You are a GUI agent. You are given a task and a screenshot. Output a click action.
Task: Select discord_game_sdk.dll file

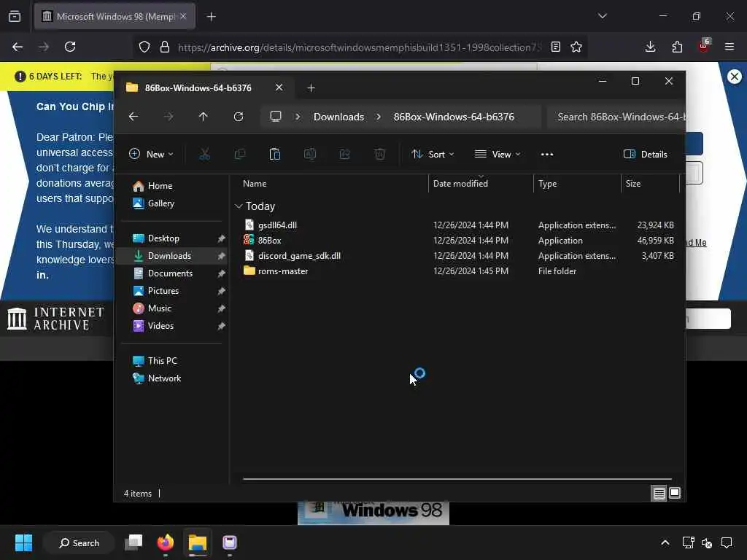299,256
